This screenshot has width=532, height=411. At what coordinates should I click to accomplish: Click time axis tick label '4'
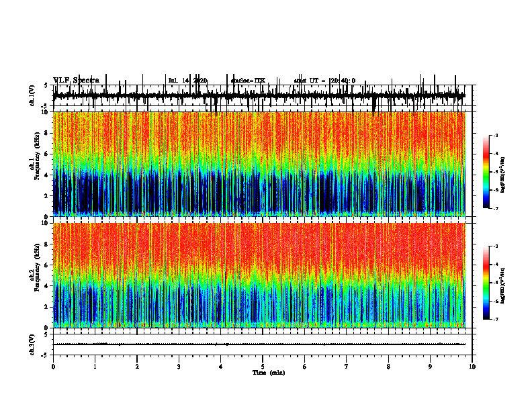(221, 367)
